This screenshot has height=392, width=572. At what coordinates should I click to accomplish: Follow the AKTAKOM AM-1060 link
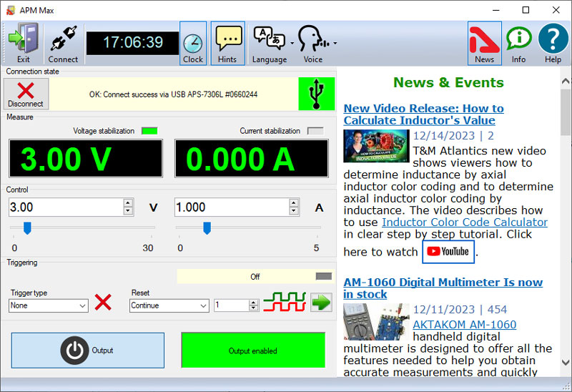pos(464,325)
